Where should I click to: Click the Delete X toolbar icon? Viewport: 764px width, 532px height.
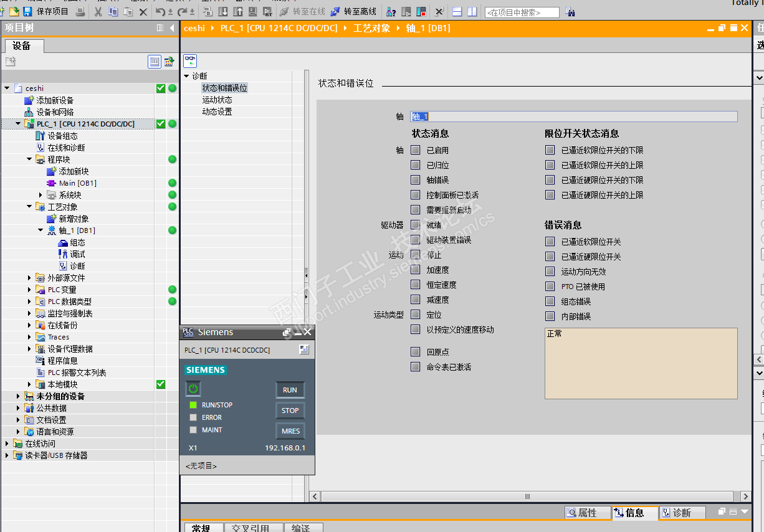pyautogui.click(x=143, y=12)
